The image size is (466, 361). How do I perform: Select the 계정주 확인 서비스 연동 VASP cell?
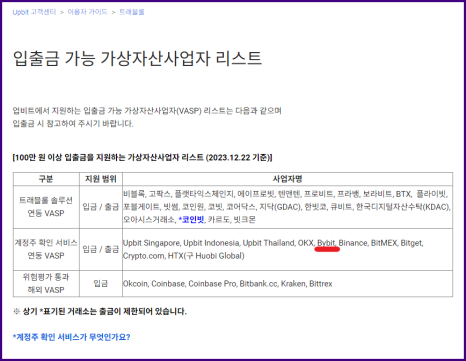(x=46, y=249)
